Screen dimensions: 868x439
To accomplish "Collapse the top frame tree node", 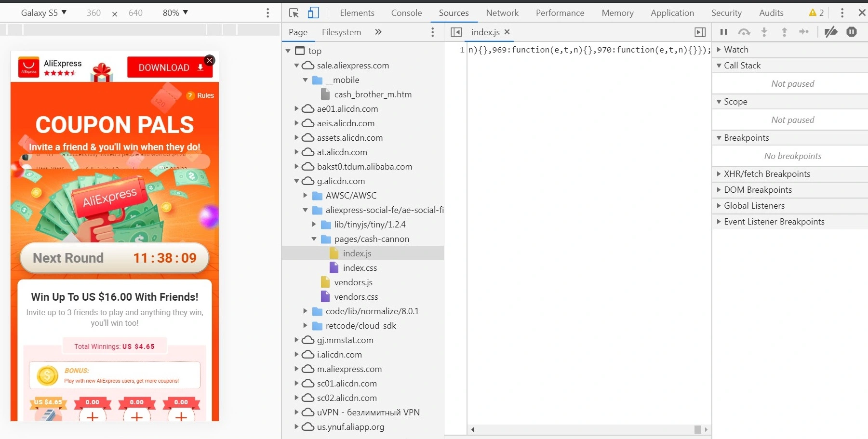I will pos(288,51).
